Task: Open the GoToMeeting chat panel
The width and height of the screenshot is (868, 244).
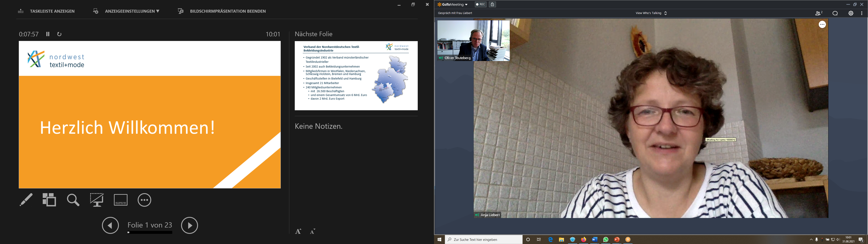Action: (x=835, y=13)
